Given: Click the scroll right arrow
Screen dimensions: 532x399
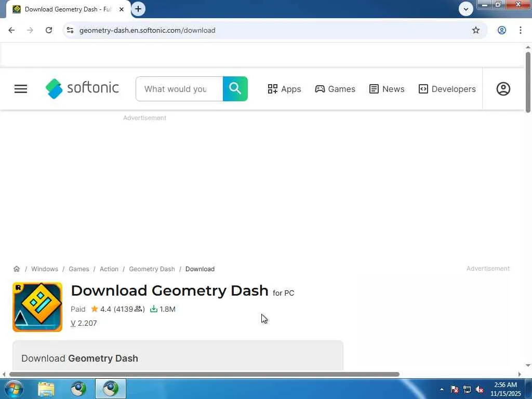Looking at the screenshot, I should pos(520,374).
